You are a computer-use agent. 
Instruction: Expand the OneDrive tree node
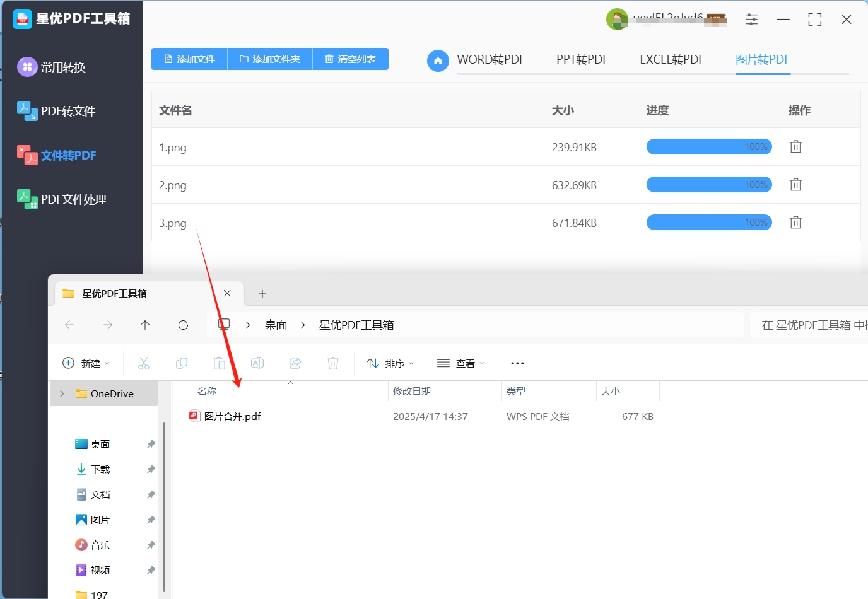click(x=62, y=393)
